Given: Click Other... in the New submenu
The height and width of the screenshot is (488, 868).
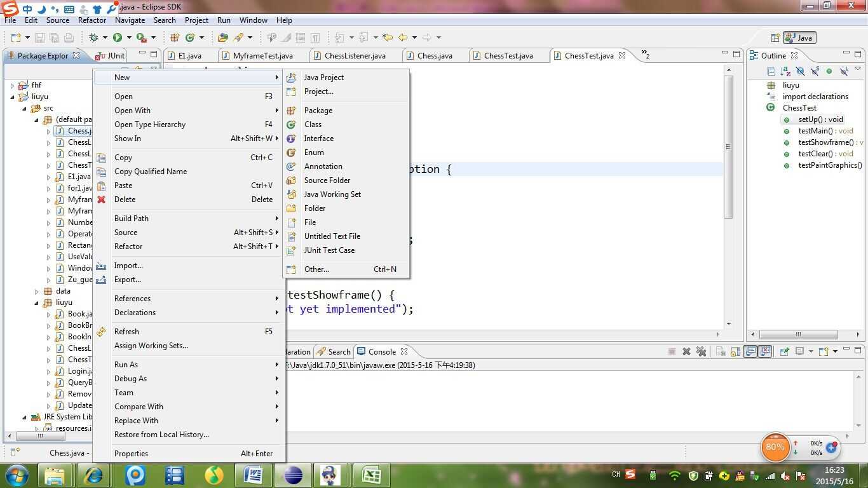Looking at the screenshot, I should click(346, 269).
